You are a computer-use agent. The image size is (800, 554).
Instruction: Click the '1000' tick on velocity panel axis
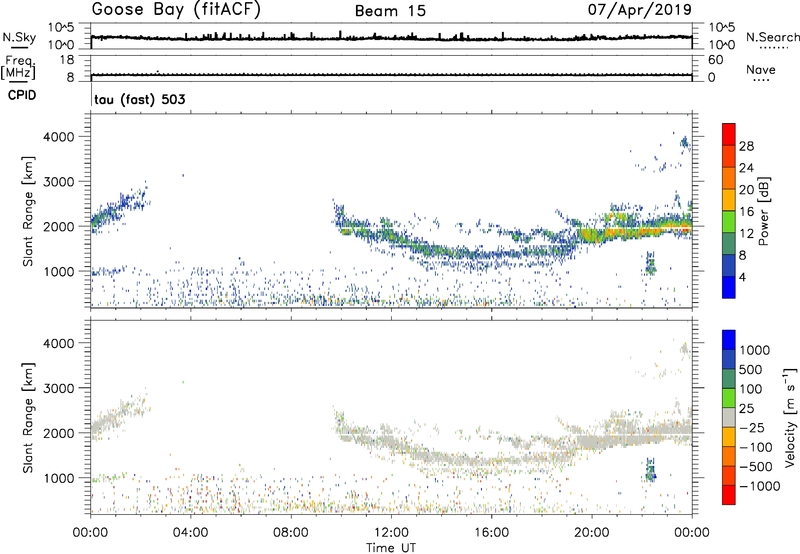click(x=58, y=478)
